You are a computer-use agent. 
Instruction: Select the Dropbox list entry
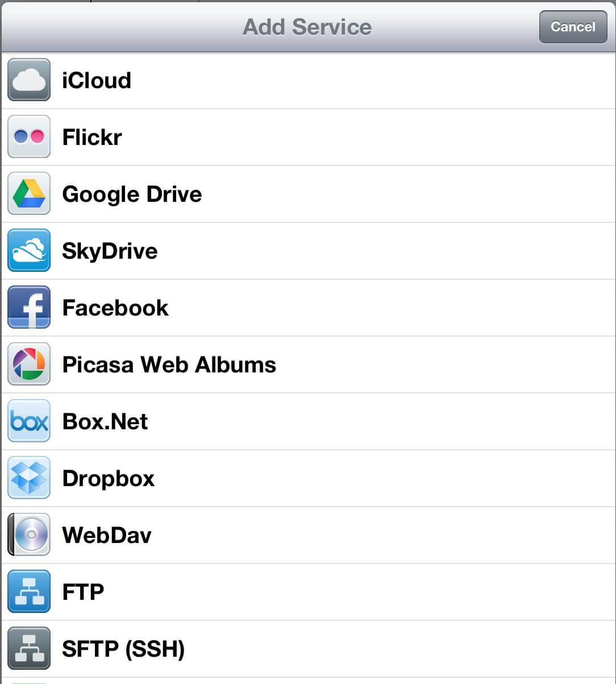point(308,478)
